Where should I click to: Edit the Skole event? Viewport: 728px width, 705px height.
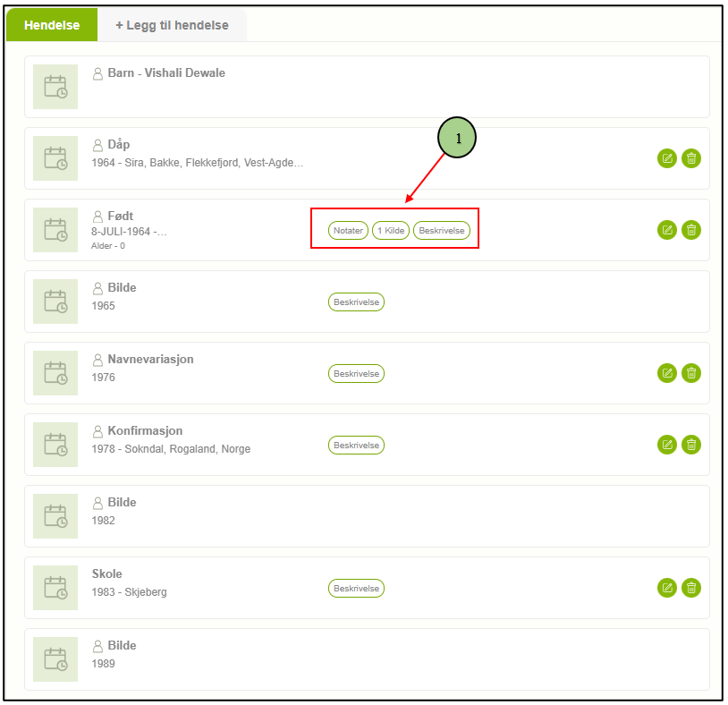tap(666, 588)
